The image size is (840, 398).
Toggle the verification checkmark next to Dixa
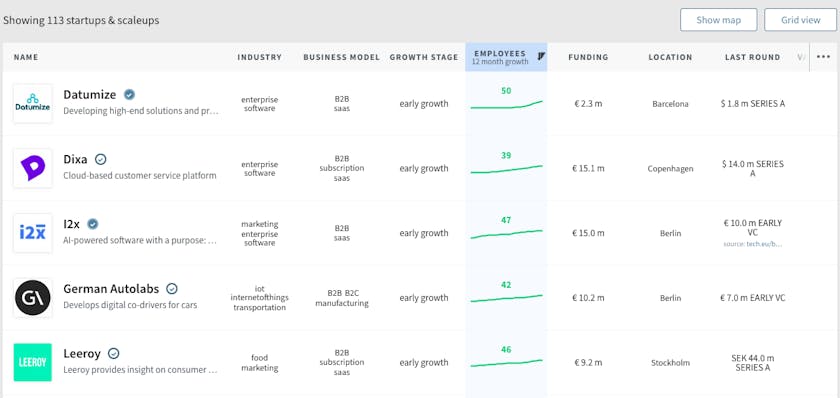pyautogui.click(x=101, y=159)
